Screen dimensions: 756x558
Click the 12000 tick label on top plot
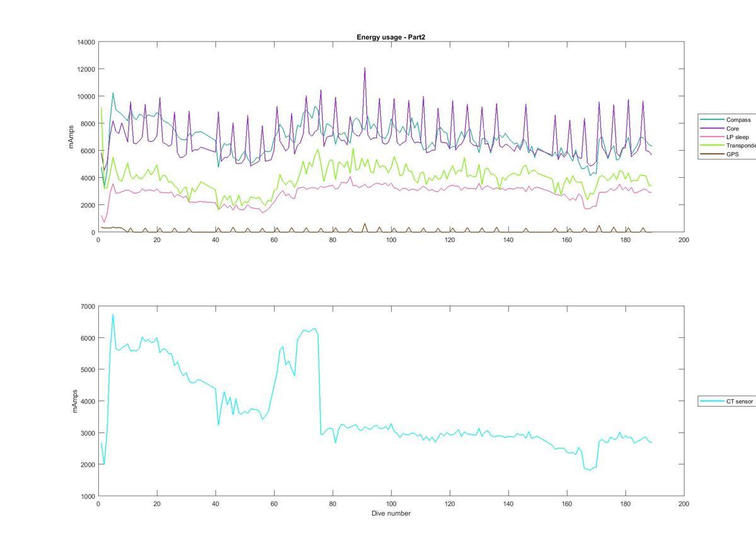(x=86, y=69)
